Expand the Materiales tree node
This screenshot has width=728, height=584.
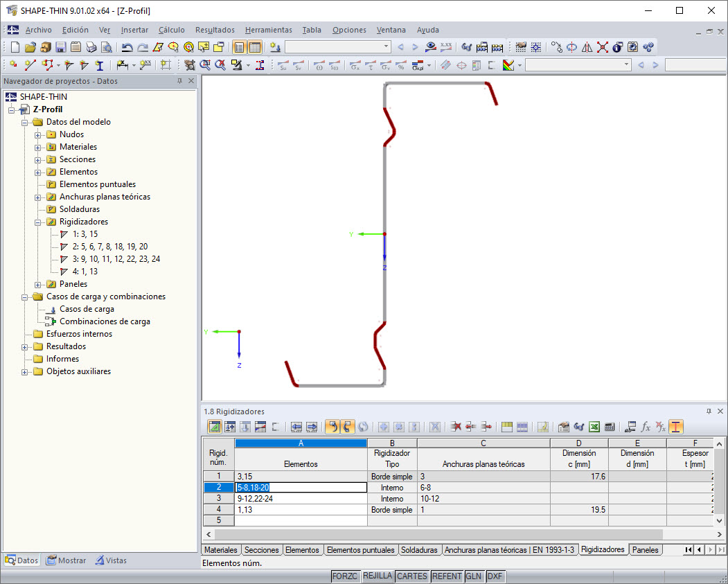click(x=37, y=148)
